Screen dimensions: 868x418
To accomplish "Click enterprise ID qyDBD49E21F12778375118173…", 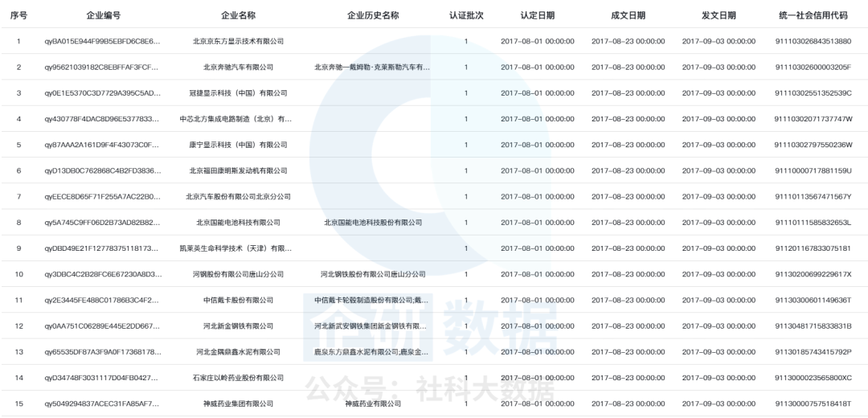I will tap(104, 248).
